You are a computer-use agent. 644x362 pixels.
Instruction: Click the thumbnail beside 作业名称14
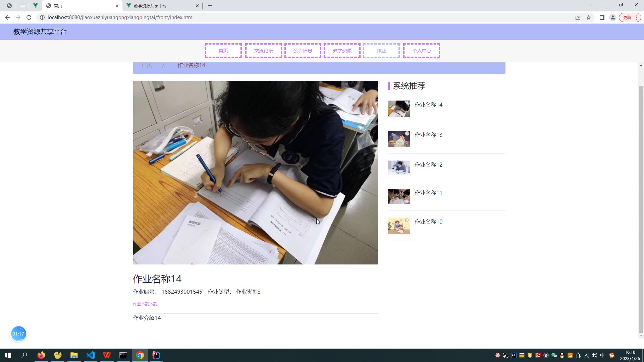coord(399,109)
